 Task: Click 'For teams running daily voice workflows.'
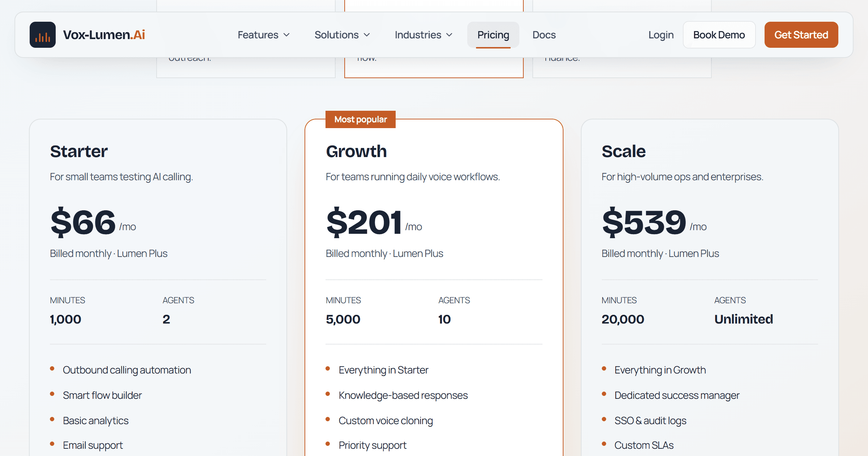pos(413,177)
